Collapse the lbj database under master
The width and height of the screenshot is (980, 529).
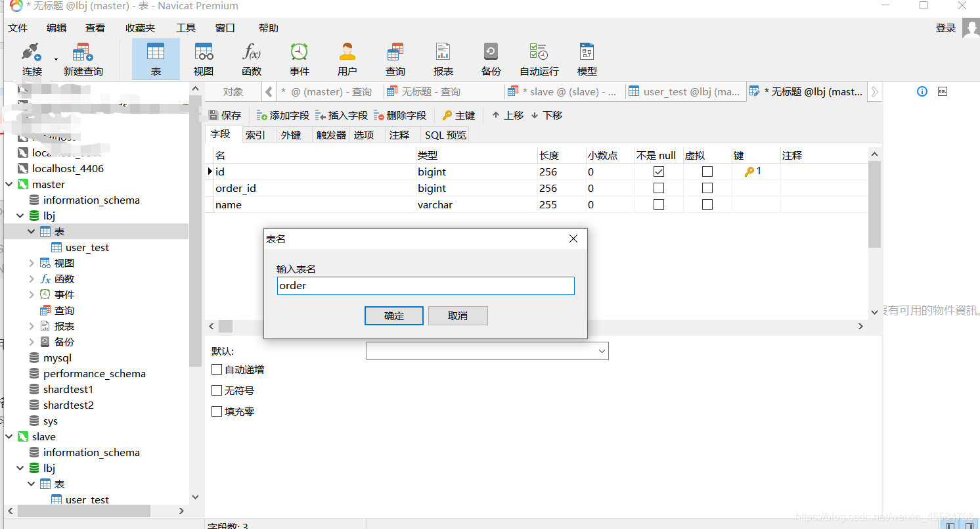pos(20,216)
